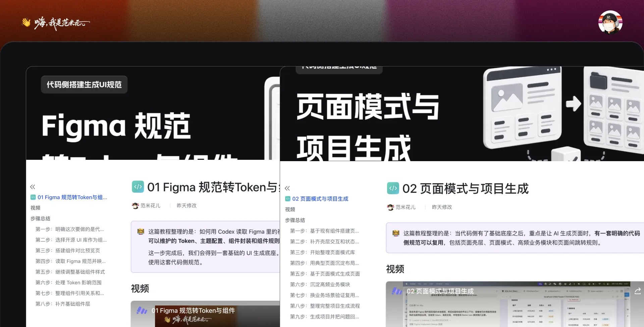Go to 第七步：换业务场景验证复用...
The image size is (644, 327).
(324, 295)
